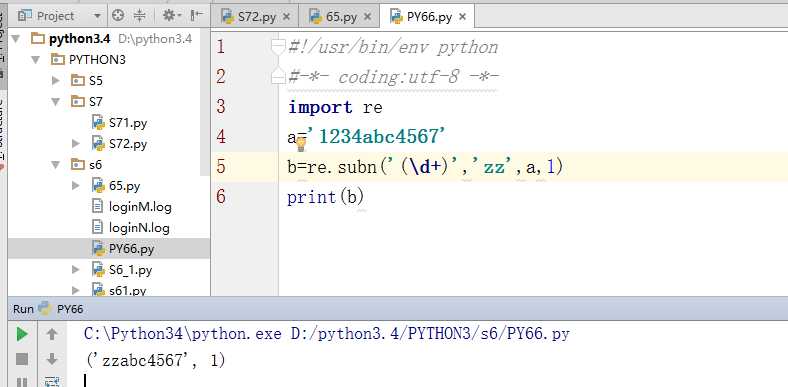The width and height of the screenshot is (788, 387).
Task: Collapse the python3.4 project root
Action: 16,39
